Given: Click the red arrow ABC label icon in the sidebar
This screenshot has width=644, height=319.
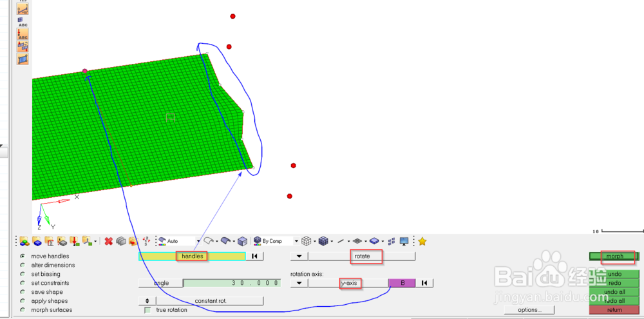Looking at the screenshot, I should coord(23,34).
